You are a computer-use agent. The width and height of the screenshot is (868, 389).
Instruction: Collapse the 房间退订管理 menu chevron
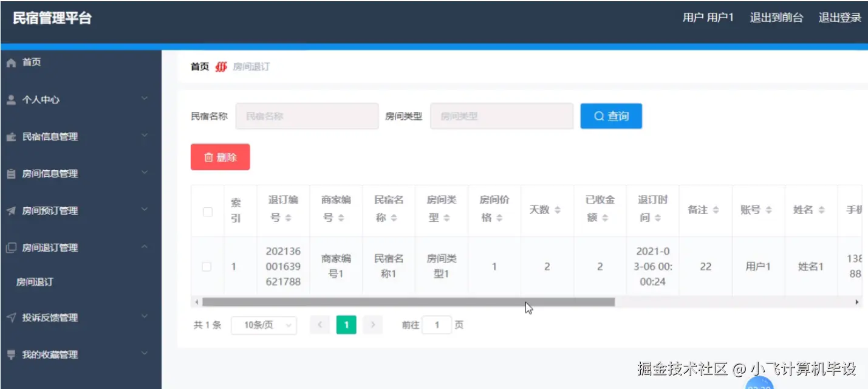[145, 247]
